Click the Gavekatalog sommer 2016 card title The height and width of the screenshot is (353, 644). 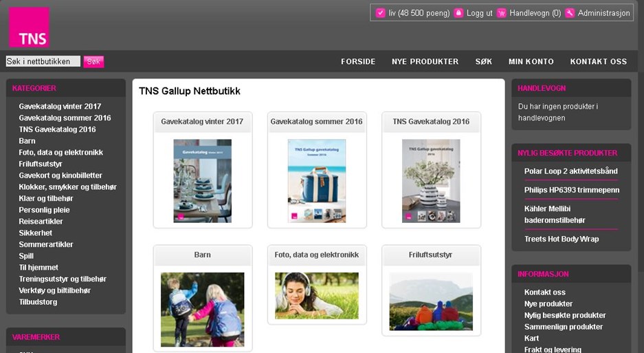tap(316, 122)
